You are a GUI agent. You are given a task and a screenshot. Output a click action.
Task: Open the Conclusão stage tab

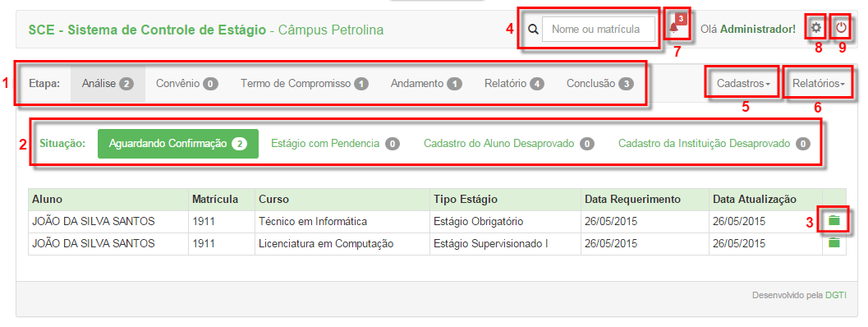[600, 84]
